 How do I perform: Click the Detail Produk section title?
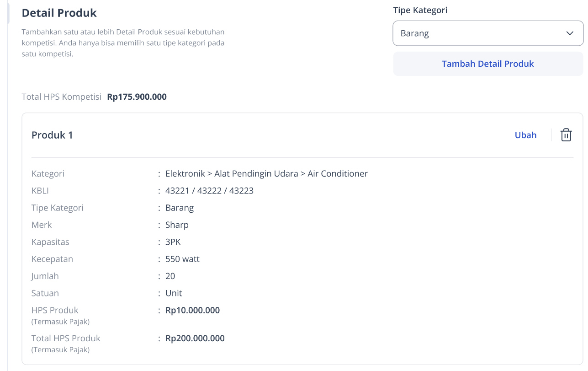[x=59, y=13]
